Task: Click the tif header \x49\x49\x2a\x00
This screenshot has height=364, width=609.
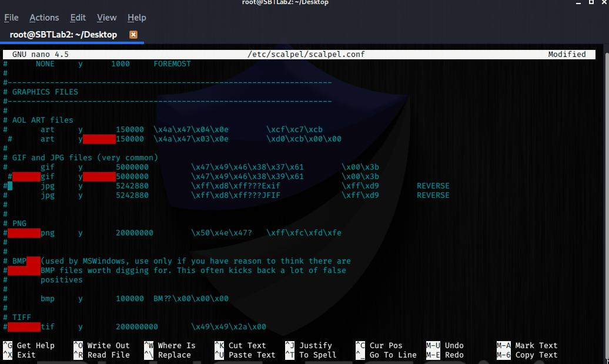Action: [228, 327]
